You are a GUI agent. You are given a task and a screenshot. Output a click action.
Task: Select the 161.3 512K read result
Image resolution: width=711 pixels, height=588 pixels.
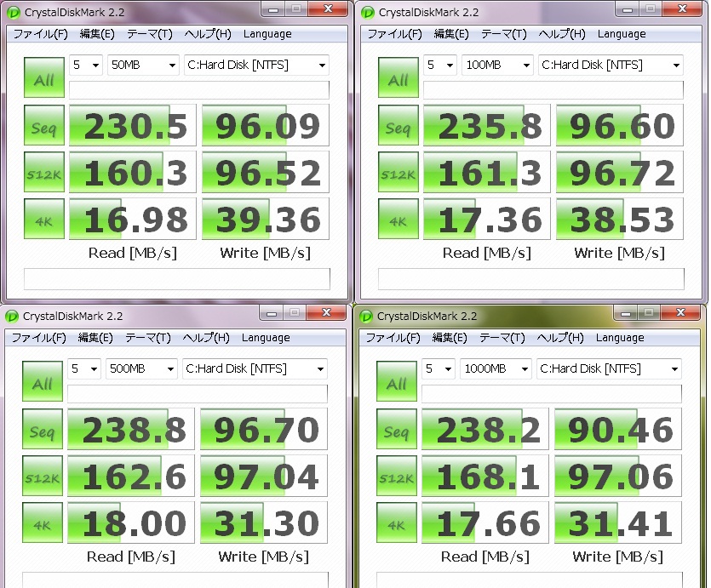point(486,172)
